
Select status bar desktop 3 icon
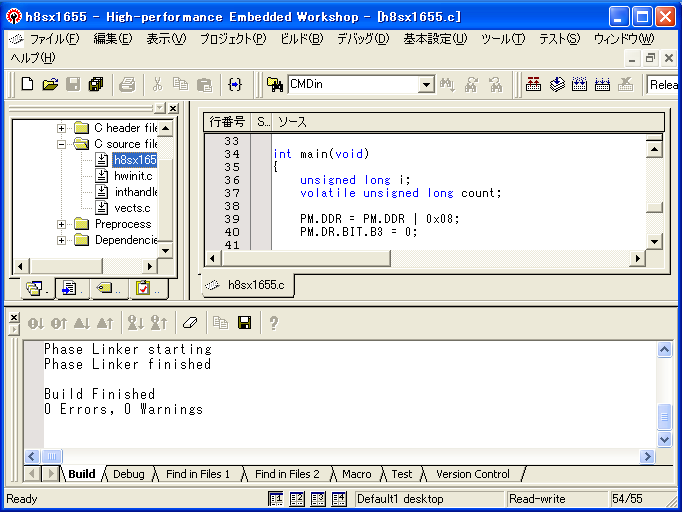pos(318,499)
